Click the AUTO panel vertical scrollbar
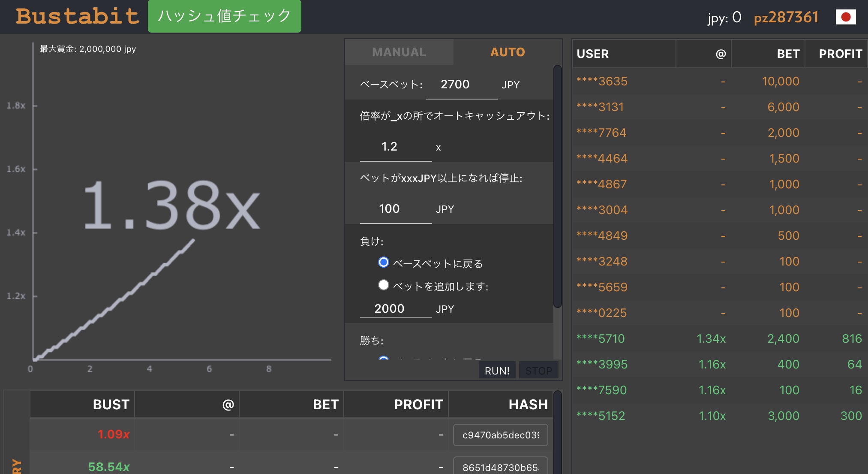868x474 pixels. click(557, 187)
